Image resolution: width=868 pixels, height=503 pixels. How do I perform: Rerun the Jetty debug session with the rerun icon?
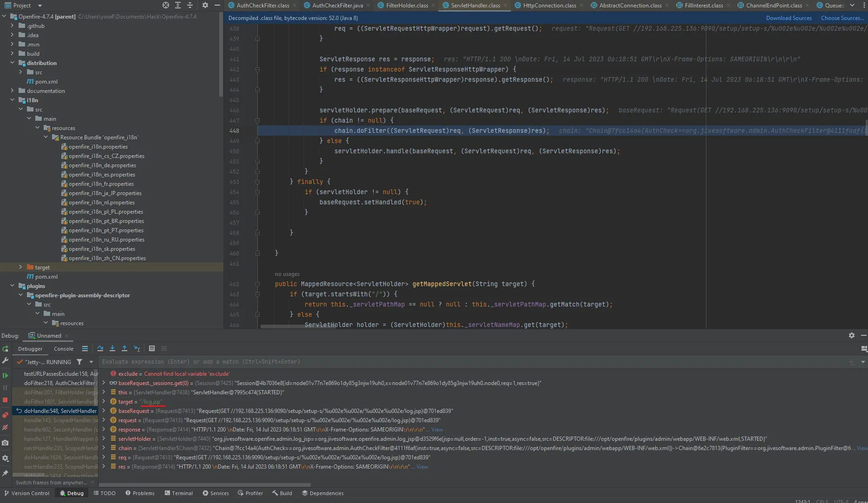point(6,349)
